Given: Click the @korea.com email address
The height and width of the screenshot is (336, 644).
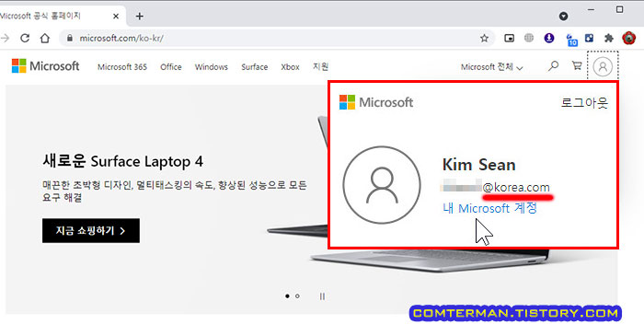Looking at the screenshot, I should [516, 187].
